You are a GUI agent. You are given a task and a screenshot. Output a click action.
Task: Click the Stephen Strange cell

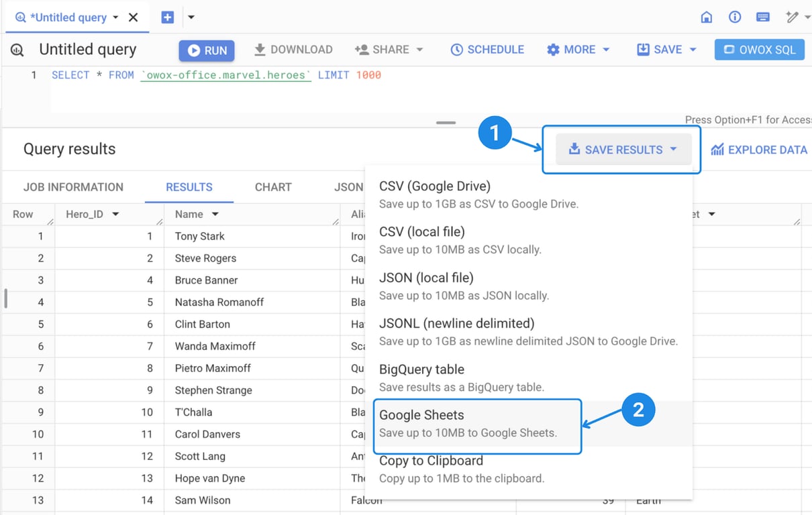pos(252,390)
